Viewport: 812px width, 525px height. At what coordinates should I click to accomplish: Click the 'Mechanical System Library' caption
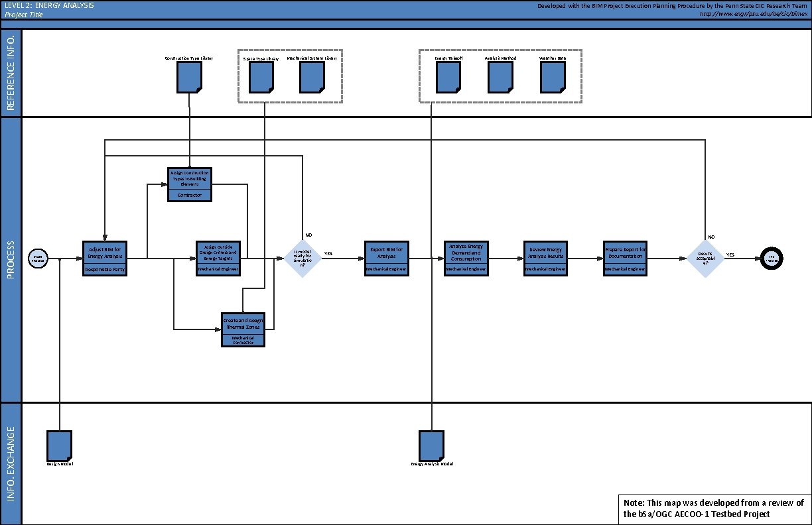tap(312, 58)
